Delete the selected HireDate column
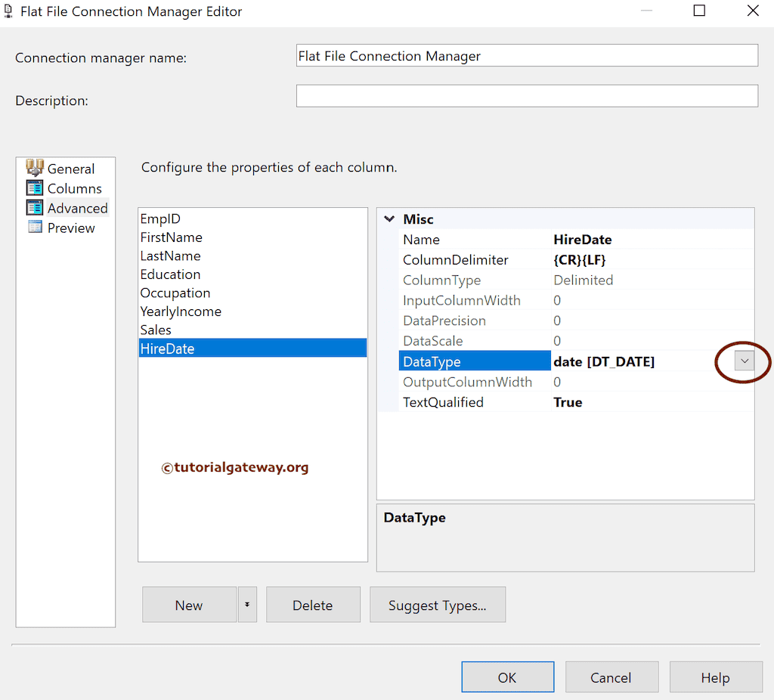 (x=313, y=605)
